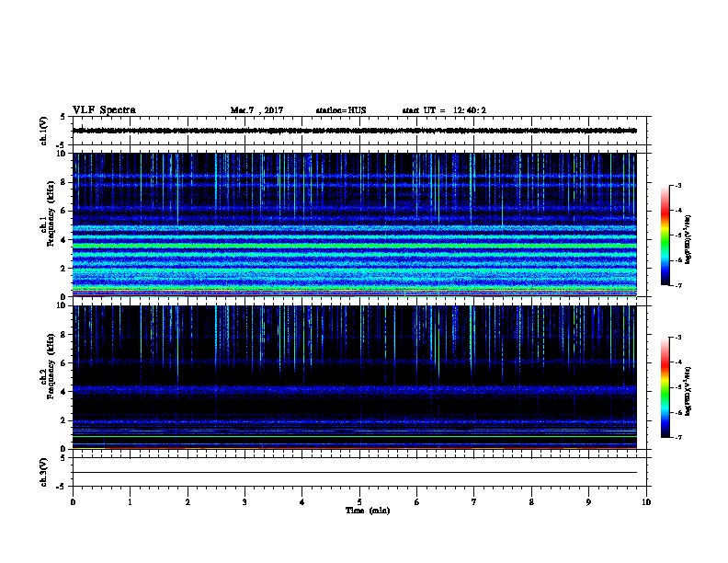
Task: Click inside the ch.2 spectrogram panel
Action: click(355, 377)
